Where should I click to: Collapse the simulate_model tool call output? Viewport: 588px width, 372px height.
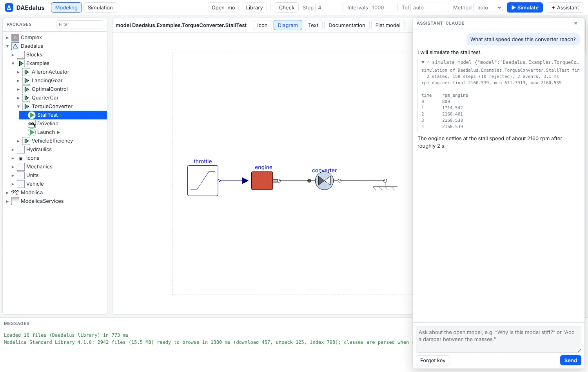coord(423,62)
